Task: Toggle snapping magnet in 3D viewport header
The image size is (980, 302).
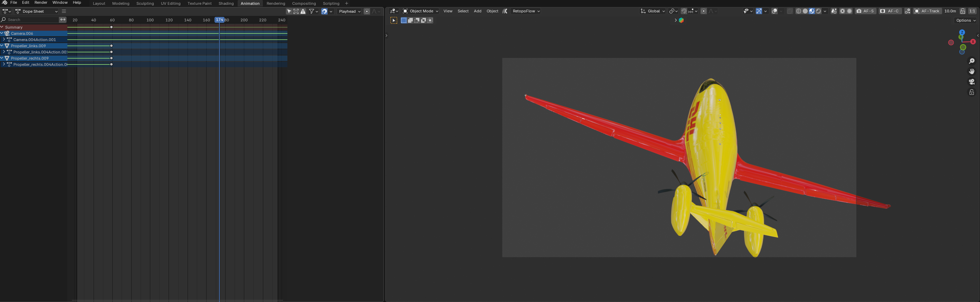Action: click(684, 11)
